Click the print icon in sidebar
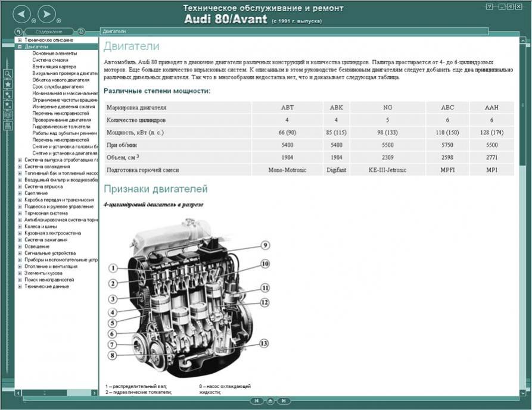 [8, 126]
